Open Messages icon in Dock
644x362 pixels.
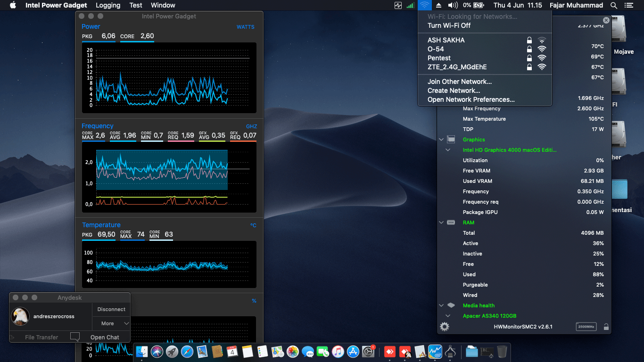[x=308, y=352]
